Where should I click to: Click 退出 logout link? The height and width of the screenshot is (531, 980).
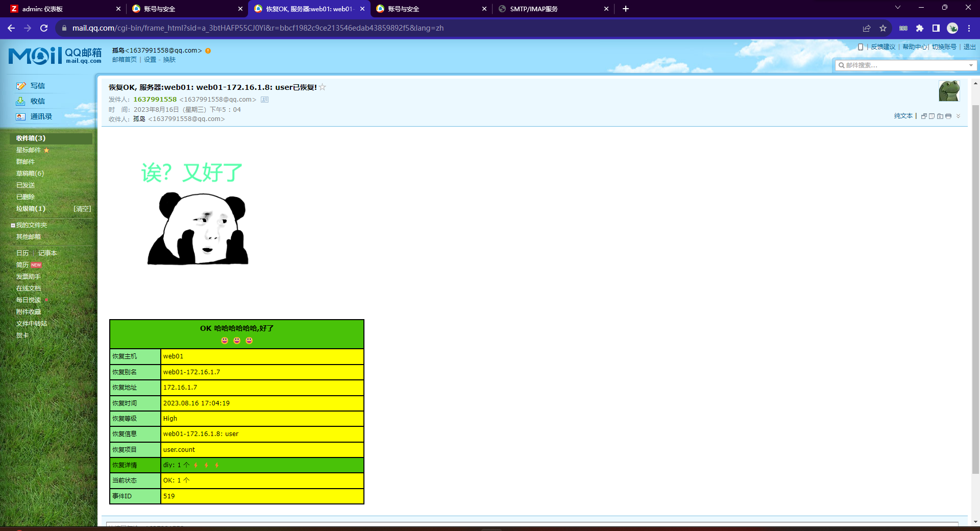(x=970, y=47)
